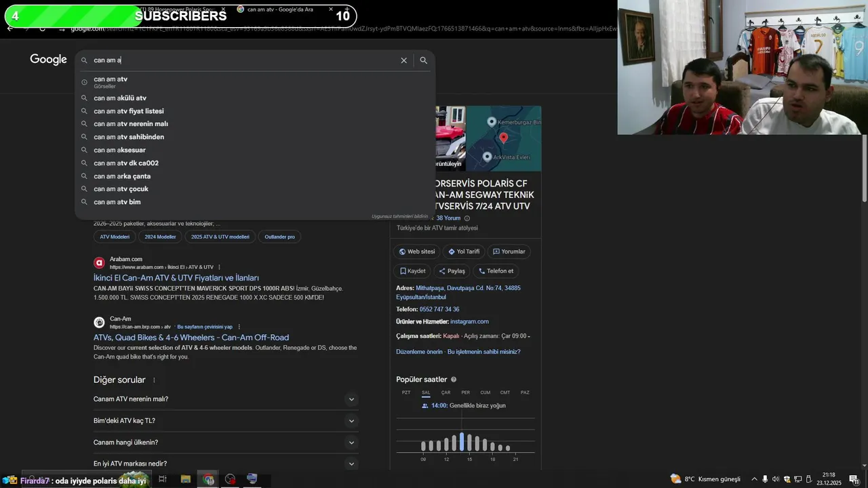Viewport: 868px width, 488px height.
Task: Click the Arabam.com site favicon
Action: pos(99,262)
